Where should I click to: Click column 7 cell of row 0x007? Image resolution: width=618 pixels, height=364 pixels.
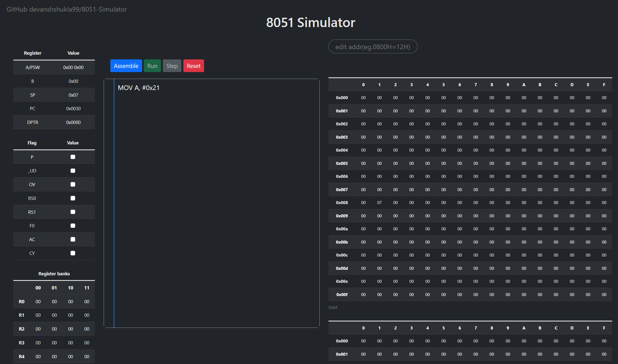tap(476, 190)
